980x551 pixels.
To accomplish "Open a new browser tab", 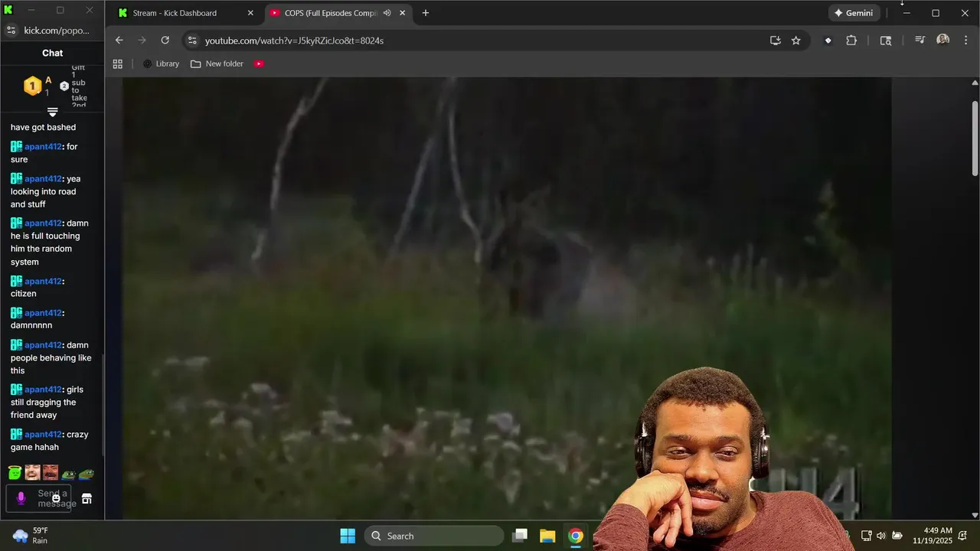I will coord(425,13).
